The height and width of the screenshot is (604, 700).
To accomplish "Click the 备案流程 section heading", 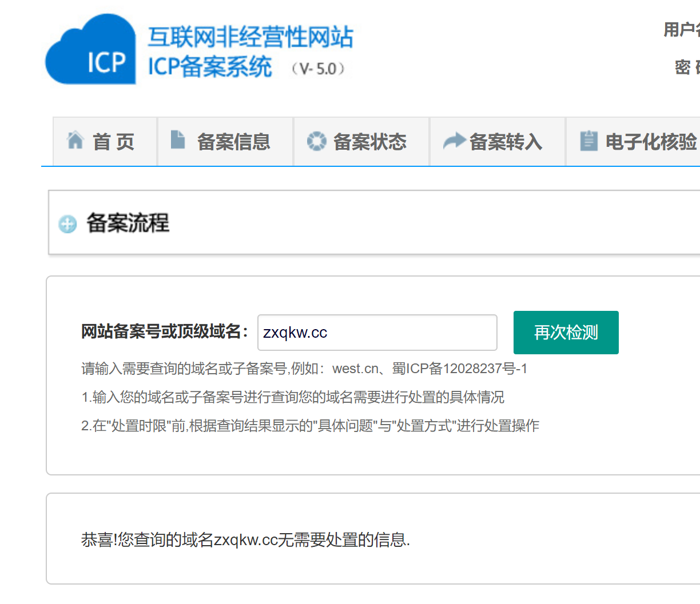I will pyautogui.click(x=128, y=223).
